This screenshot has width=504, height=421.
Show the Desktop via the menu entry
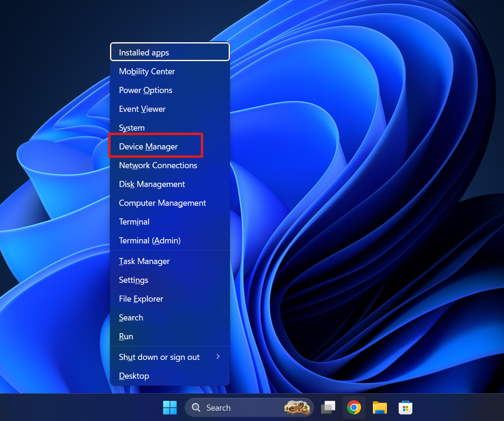(134, 375)
